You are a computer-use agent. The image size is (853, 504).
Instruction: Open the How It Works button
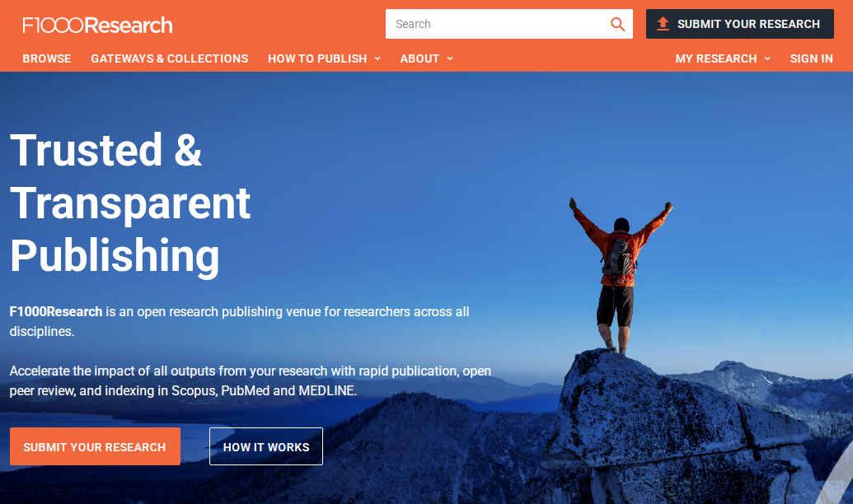tap(266, 446)
